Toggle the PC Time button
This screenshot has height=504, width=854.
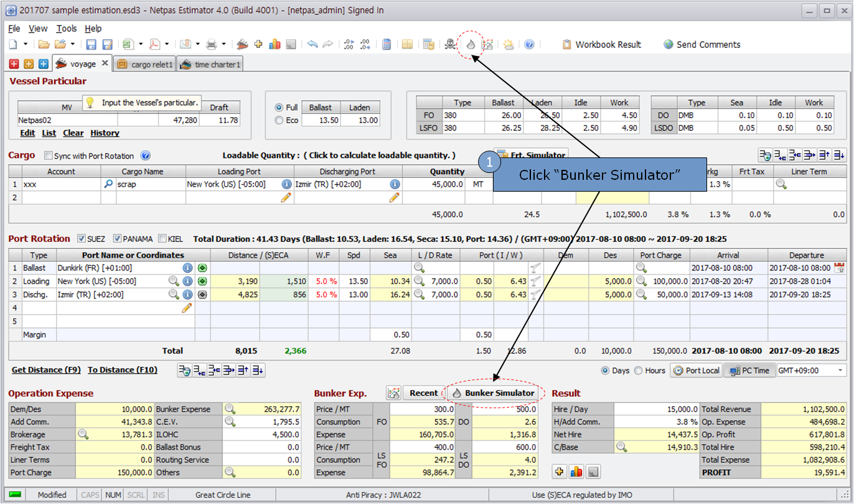pos(748,370)
